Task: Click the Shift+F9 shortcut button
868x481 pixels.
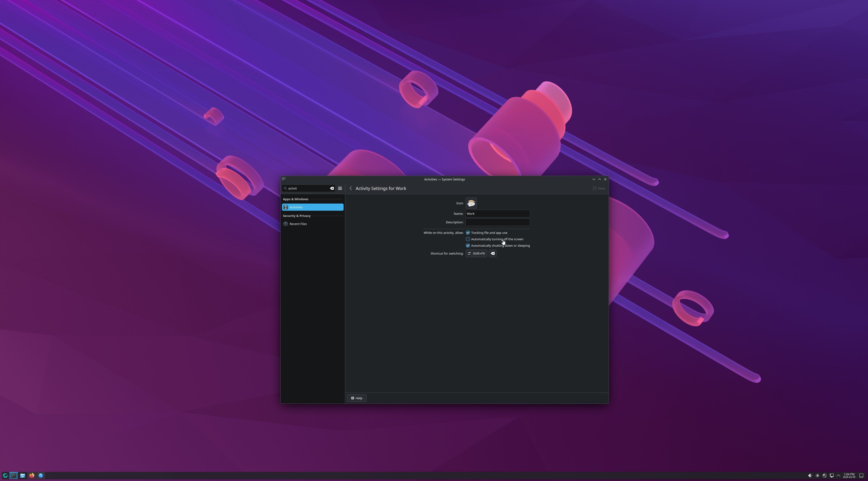Action: coord(476,253)
